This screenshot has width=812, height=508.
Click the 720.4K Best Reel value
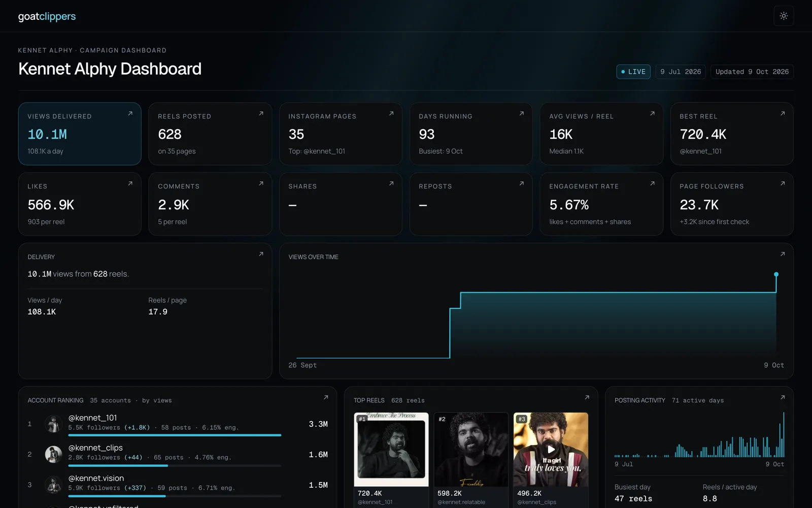[703, 135]
